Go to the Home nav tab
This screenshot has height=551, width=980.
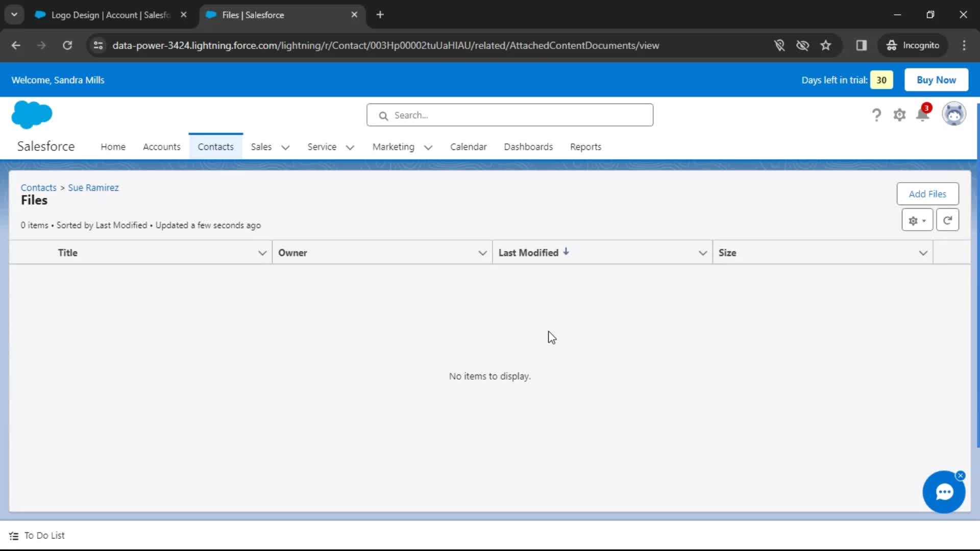click(x=113, y=147)
